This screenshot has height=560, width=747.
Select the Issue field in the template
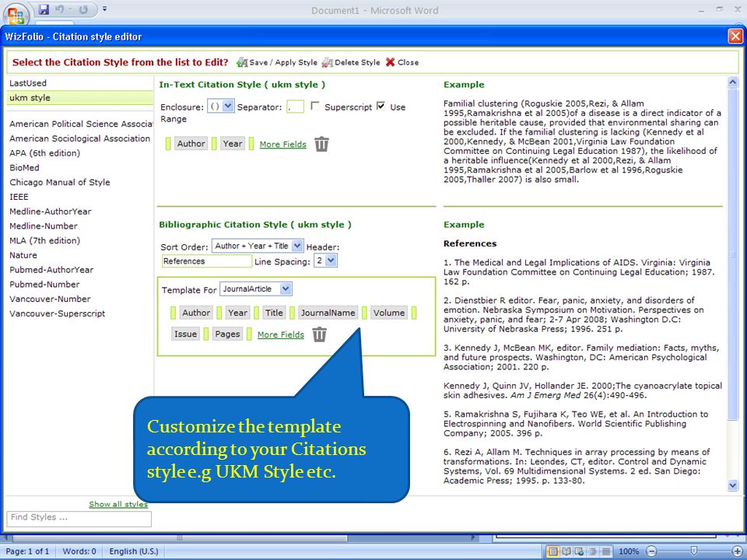point(185,334)
